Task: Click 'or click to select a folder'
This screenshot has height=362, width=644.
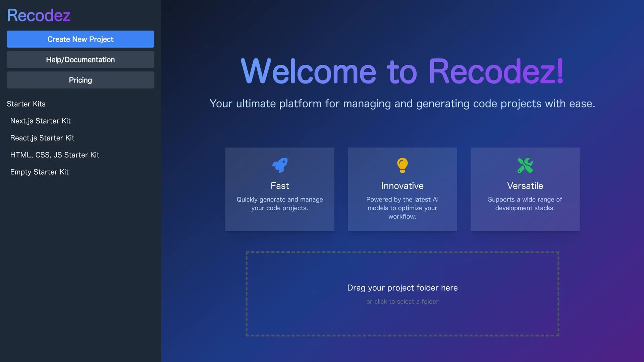Action: point(402,302)
